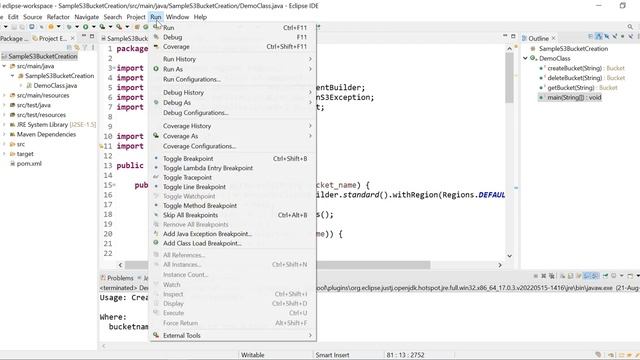The width and height of the screenshot is (640, 360).
Task: Click the editor scroll-down arrow
Action: [x=509, y=256]
